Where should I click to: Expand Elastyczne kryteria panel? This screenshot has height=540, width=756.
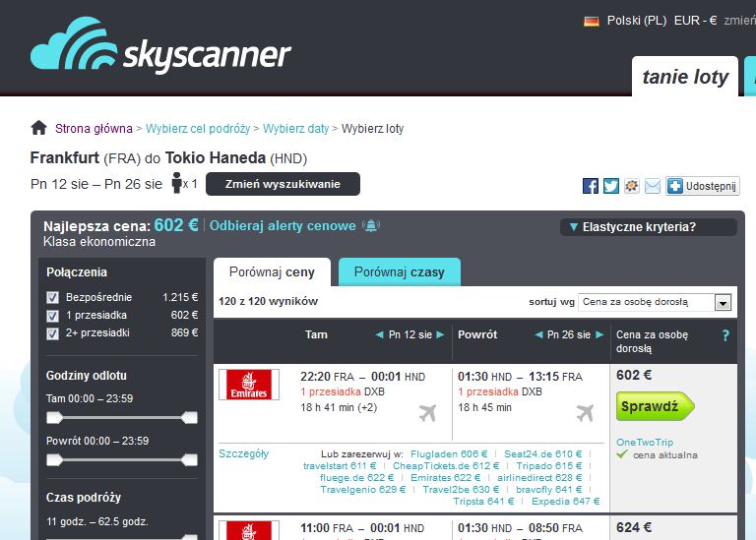649,227
